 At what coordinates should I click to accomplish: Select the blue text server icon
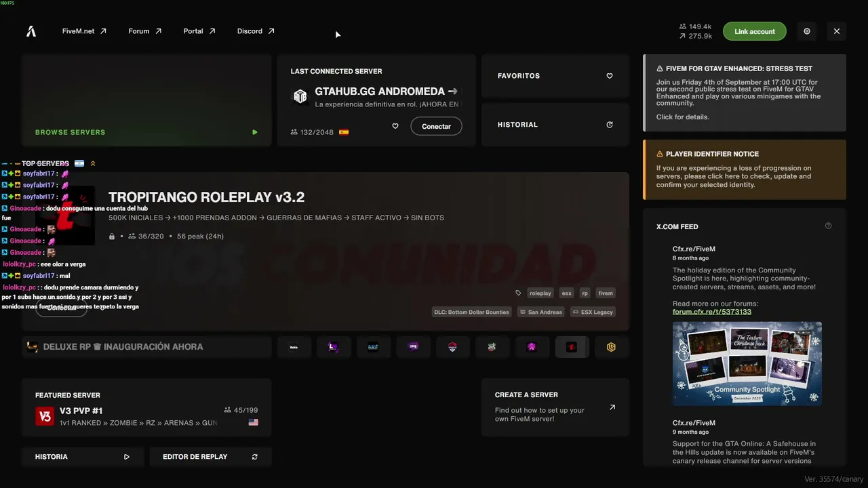click(373, 347)
